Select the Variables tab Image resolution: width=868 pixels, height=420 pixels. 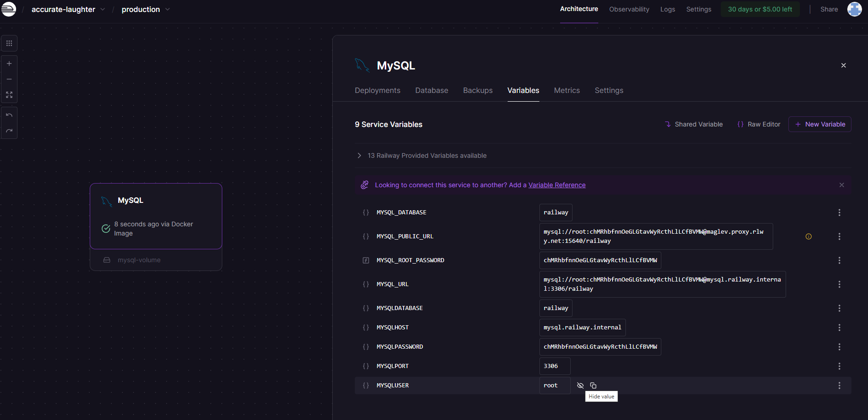coord(523,91)
